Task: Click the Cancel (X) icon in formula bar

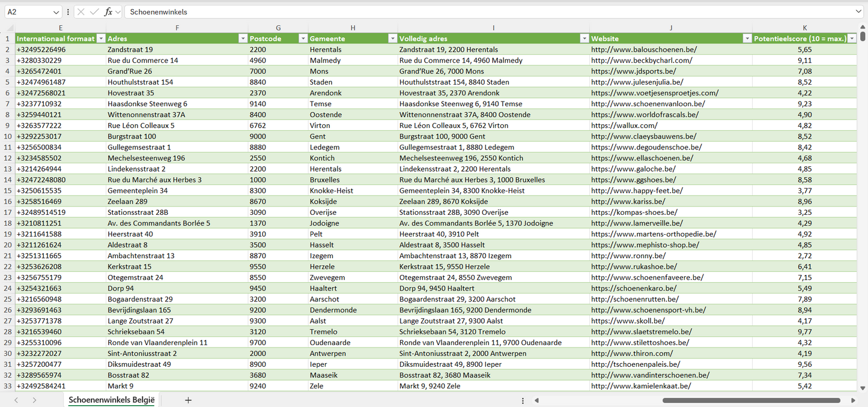Action: pos(81,12)
